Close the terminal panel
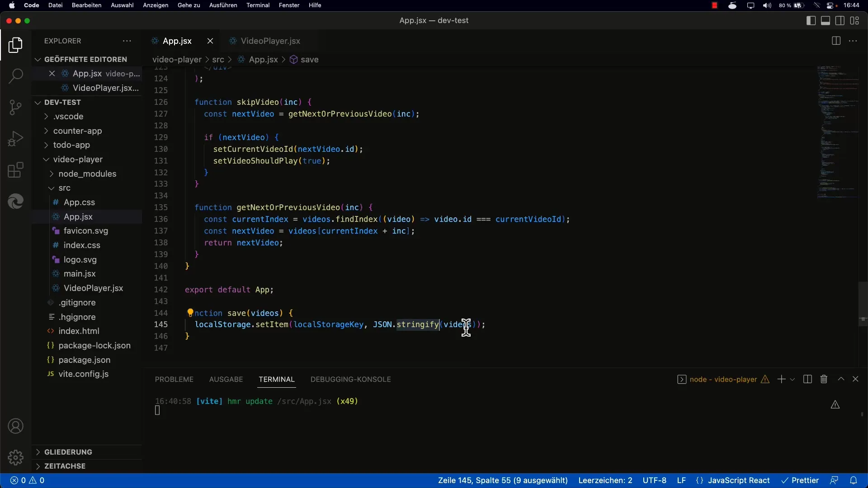Viewport: 868px width, 488px height. click(855, 379)
